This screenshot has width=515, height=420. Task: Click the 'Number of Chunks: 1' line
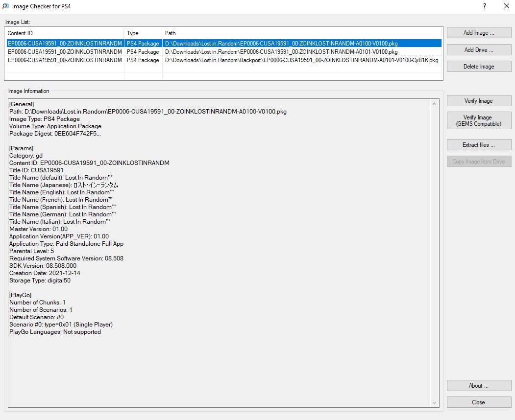[37, 303]
